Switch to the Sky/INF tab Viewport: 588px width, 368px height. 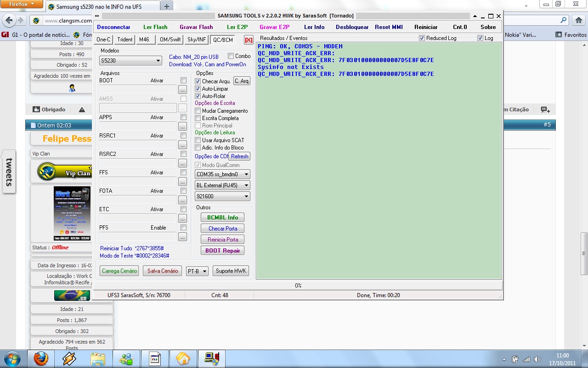197,40
